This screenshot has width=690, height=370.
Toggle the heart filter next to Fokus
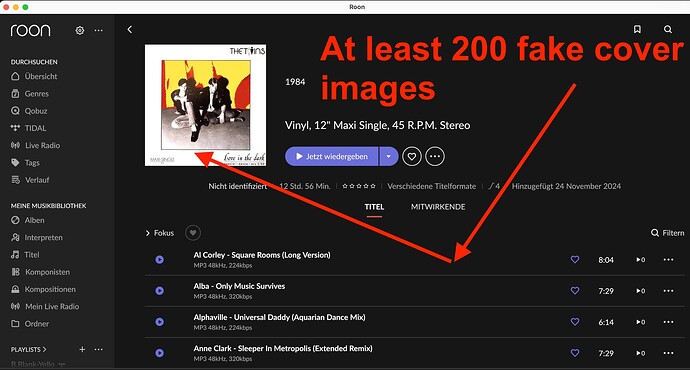[193, 233]
